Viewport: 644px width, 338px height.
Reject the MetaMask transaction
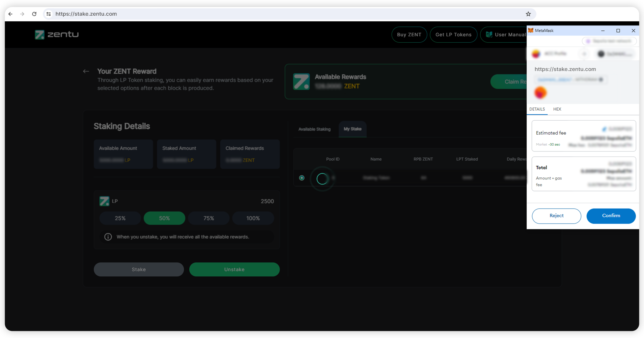point(556,216)
